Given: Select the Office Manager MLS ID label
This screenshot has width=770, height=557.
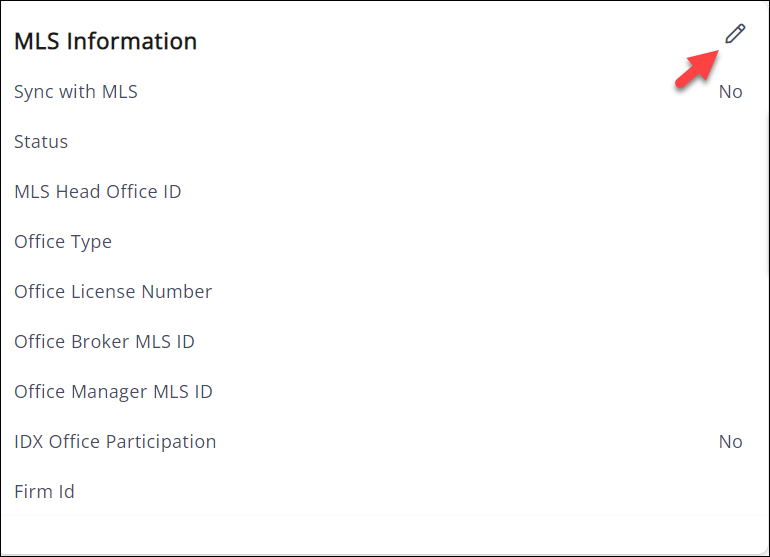Looking at the screenshot, I should coord(113,392).
